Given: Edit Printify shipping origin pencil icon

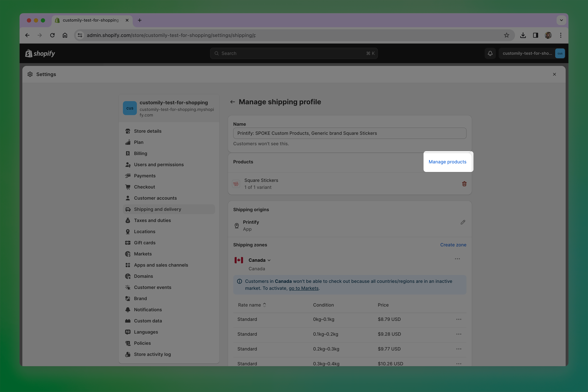Looking at the screenshot, I should [463, 222].
